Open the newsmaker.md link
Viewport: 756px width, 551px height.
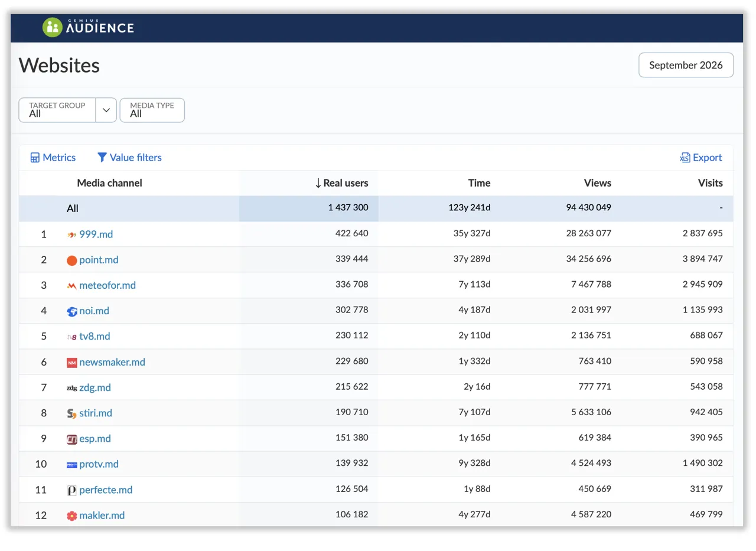[x=112, y=362]
